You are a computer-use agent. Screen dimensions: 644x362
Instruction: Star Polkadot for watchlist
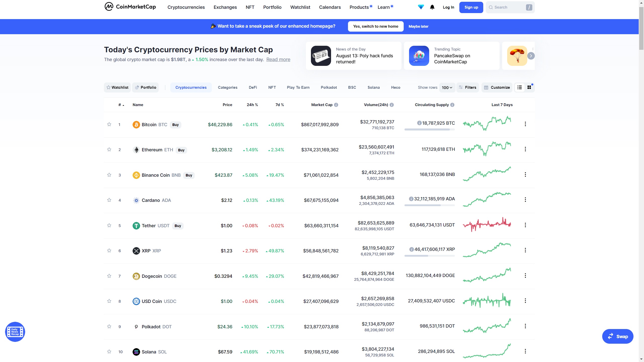109,326
